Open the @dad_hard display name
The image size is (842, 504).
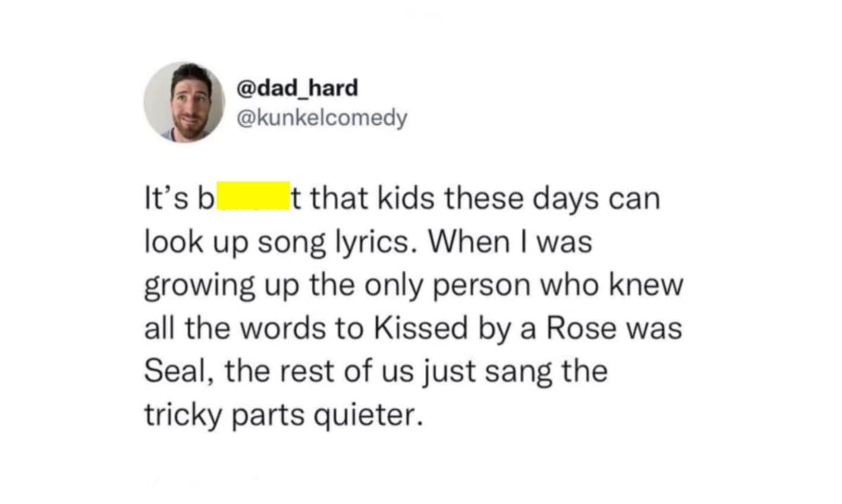click(x=297, y=88)
